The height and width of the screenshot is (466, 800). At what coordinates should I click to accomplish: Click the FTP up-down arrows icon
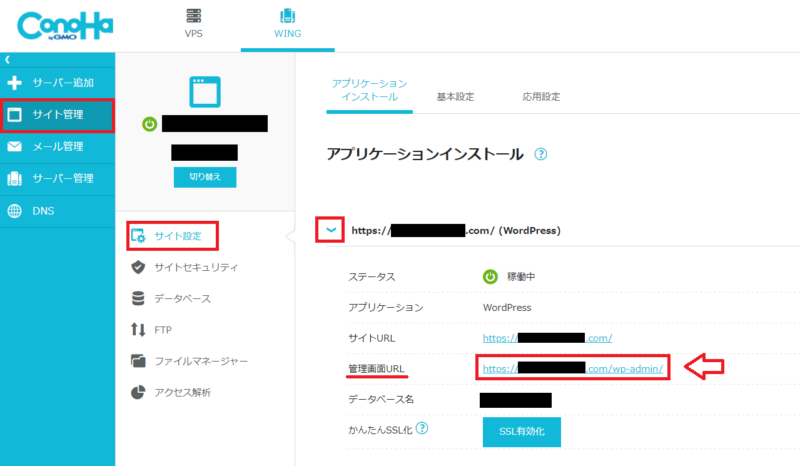(138, 330)
